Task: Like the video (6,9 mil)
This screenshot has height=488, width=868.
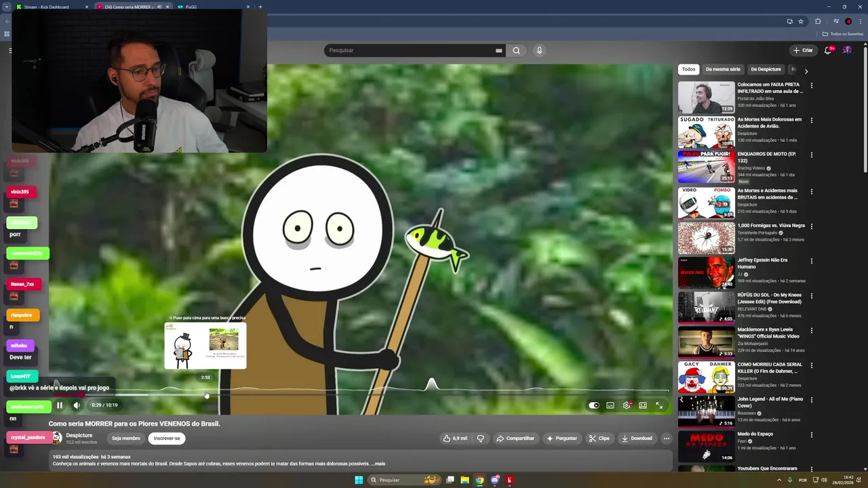Action: click(455, 439)
